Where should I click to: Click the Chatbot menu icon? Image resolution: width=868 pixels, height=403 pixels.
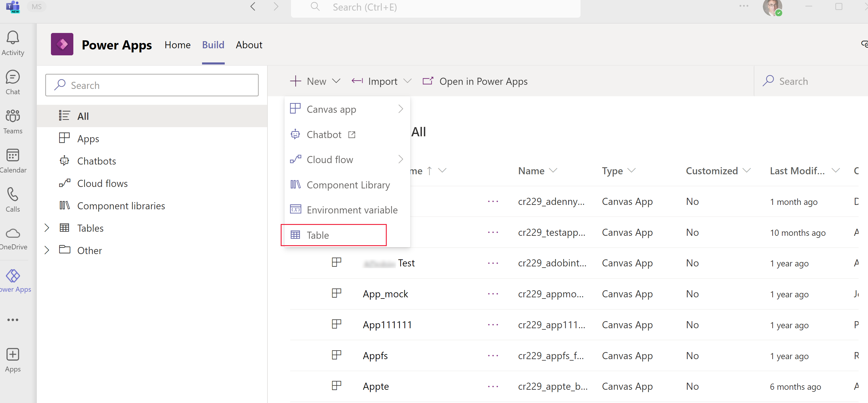click(296, 135)
